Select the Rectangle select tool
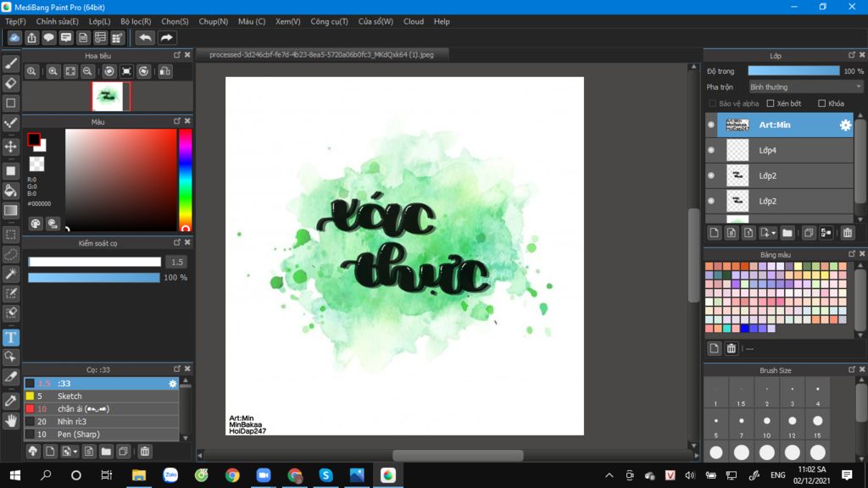 [x=10, y=235]
